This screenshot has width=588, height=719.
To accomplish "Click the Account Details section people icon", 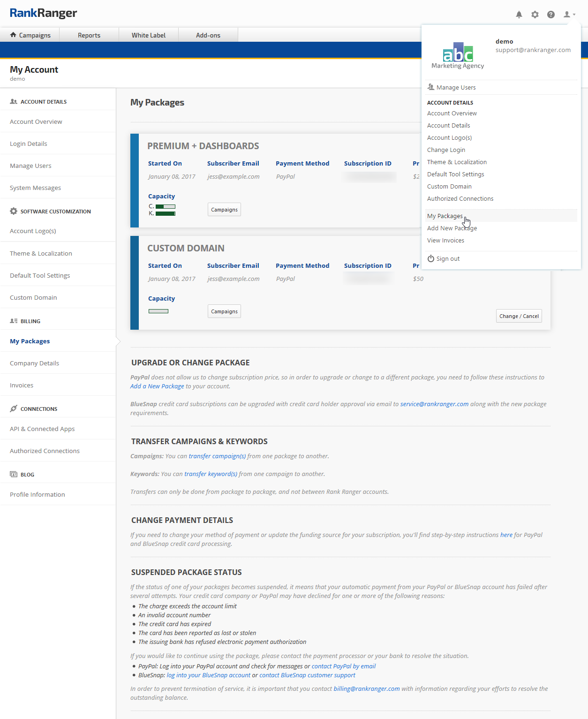I will (x=14, y=101).
